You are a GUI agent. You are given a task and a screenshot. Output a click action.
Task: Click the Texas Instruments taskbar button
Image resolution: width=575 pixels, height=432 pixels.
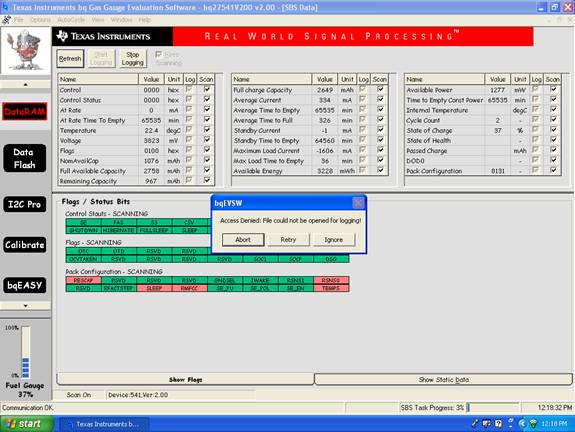pos(105,424)
